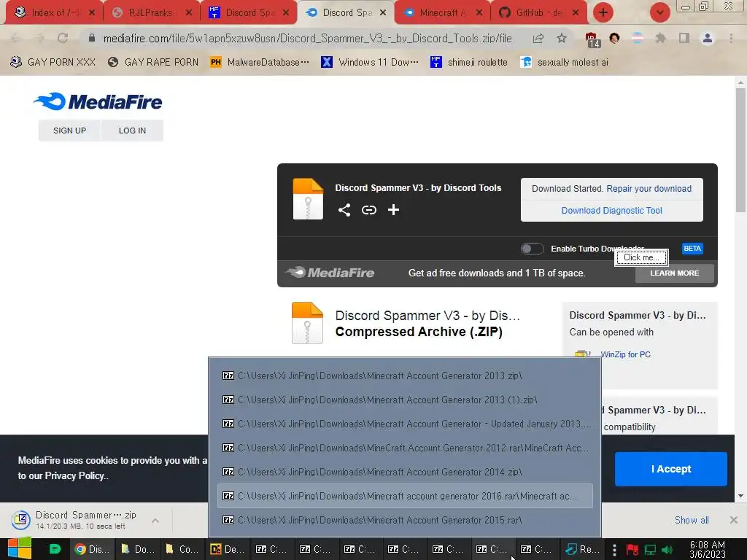Select 'Minecraft Account Generator 2013.zip' window entry
Viewport: 747px width, 560px height.
(405, 376)
